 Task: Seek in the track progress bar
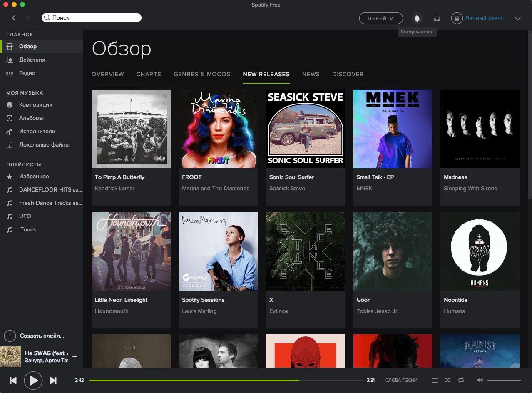click(x=226, y=380)
